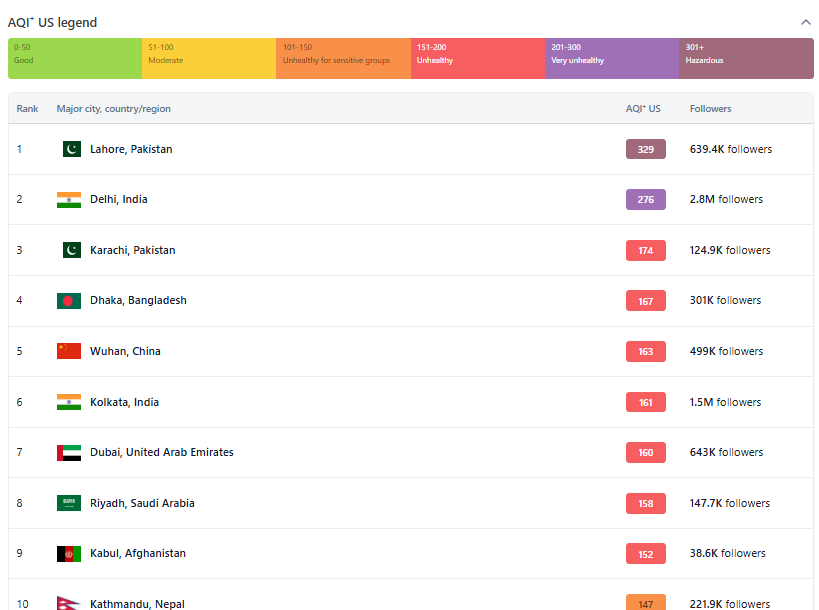Click the UAE flag beside Dubai
Image resolution: width=819 pixels, height=610 pixels.
point(69,453)
